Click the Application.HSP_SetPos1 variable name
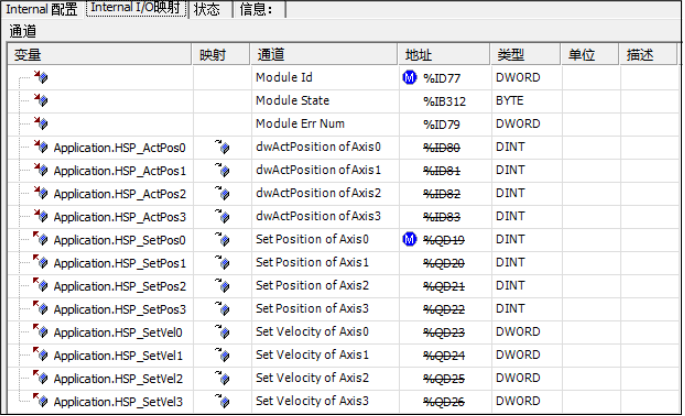This screenshot has width=685, height=416. [x=120, y=263]
